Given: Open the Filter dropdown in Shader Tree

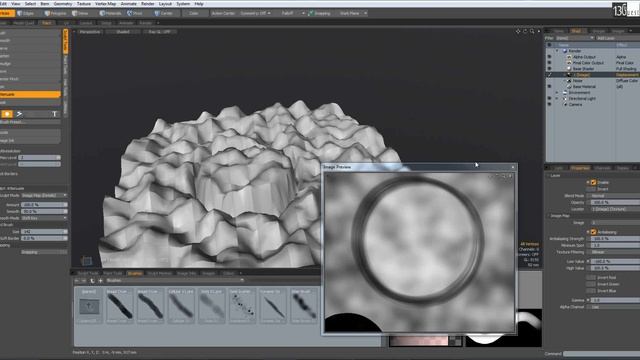Looking at the screenshot, I should coord(576,38).
